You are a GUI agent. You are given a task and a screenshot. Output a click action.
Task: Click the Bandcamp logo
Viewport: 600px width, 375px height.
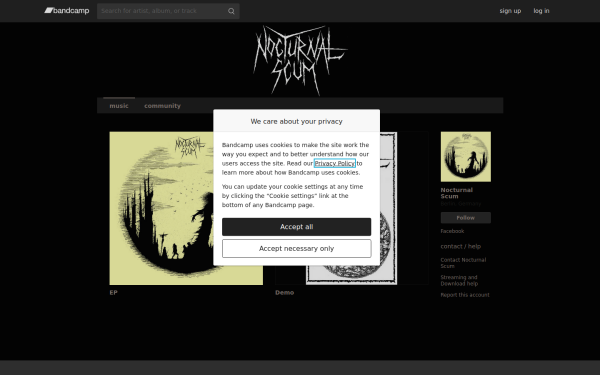point(67,11)
